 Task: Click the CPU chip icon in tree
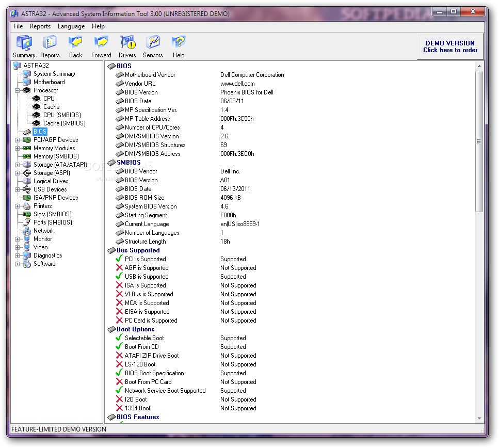pyautogui.click(x=37, y=99)
